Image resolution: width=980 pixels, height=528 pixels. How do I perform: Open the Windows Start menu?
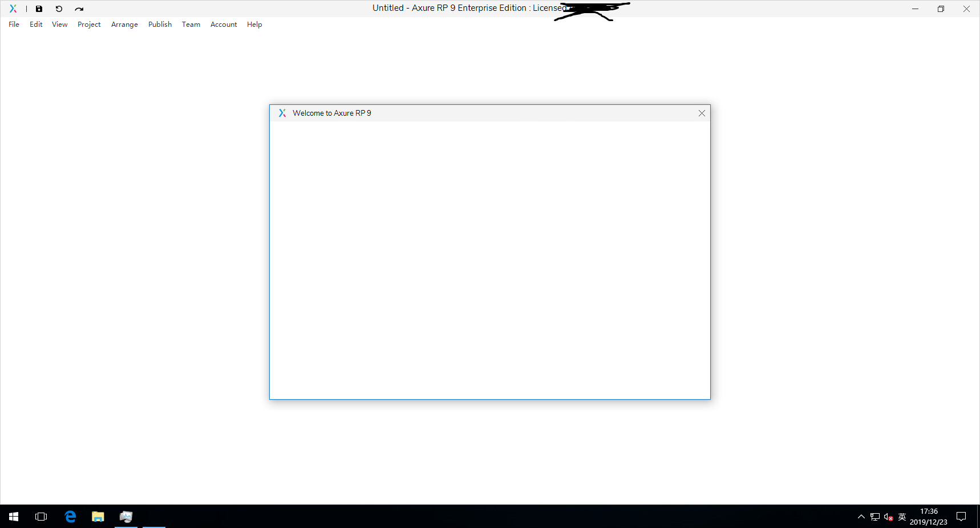14,517
